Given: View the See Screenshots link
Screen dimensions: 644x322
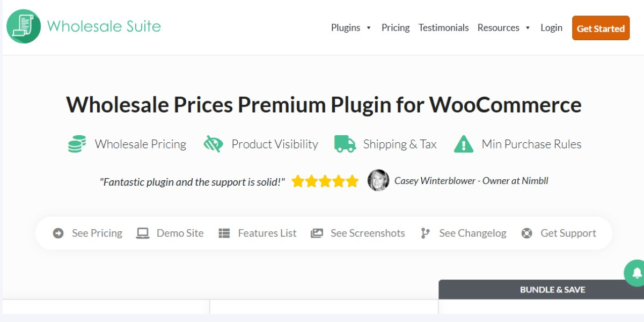Looking at the screenshot, I should pos(368,233).
